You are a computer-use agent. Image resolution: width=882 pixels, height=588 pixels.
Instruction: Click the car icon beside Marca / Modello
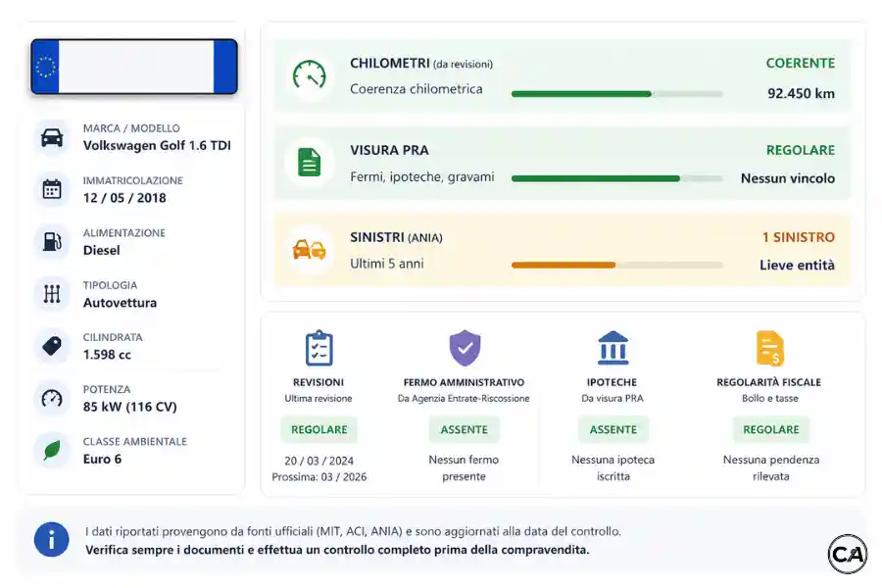(52, 137)
